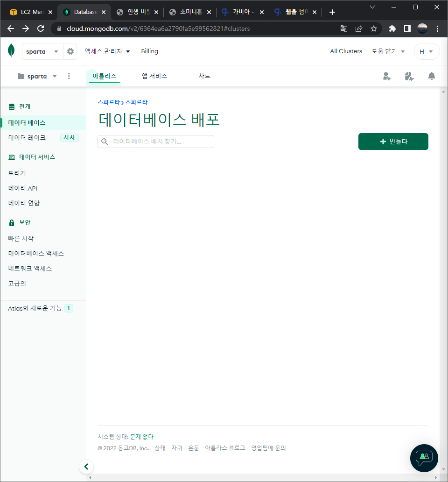Close the EC2 Man tab
The image size is (448, 482).
tap(51, 12)
